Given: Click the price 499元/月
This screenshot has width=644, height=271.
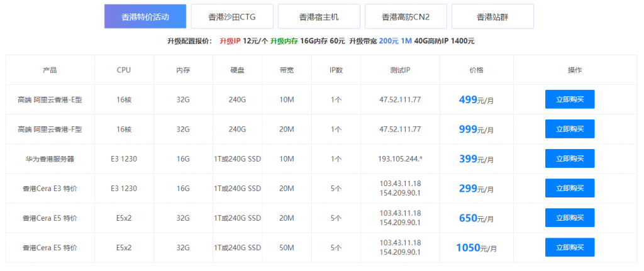Looking at the screenshot, I should 477,99.
